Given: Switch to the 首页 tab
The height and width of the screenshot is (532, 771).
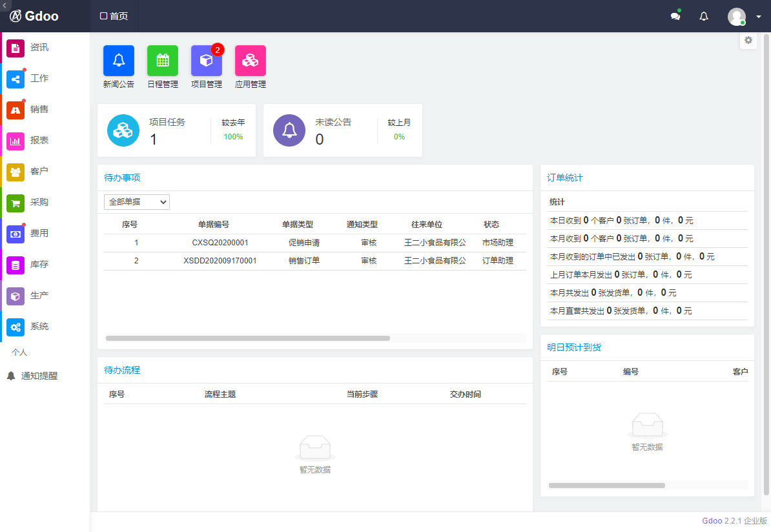Looking at the screenshot, I should [x=114, y=16].
